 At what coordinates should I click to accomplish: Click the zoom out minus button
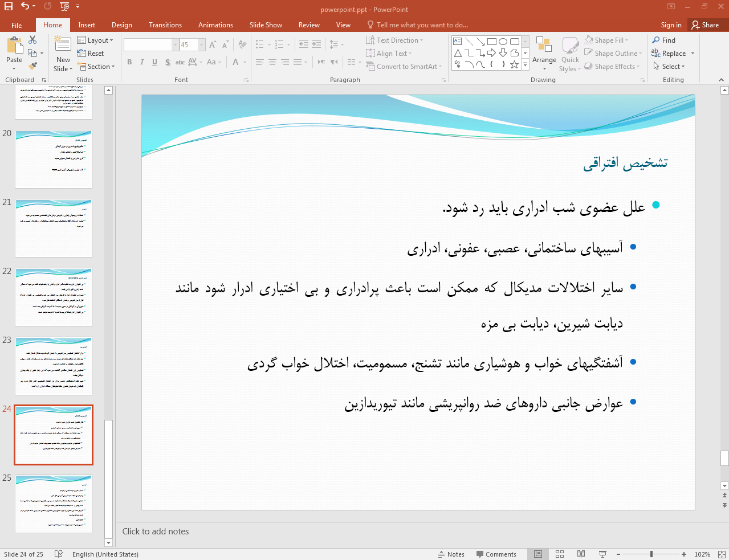click(618, 554)
